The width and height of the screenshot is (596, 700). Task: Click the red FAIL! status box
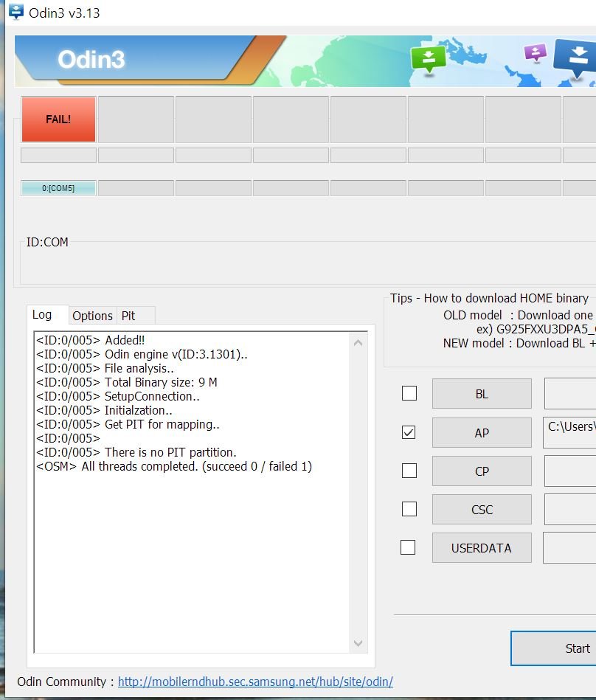point(58,119)
